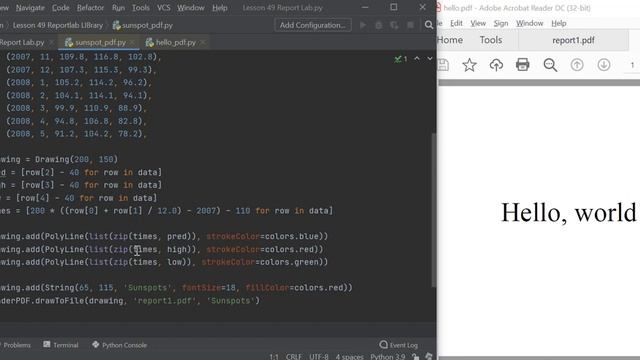Click the Search Everywhere magnifier icon
The image size is (640, 360).
pyautogui.click(x=429, y=25)
